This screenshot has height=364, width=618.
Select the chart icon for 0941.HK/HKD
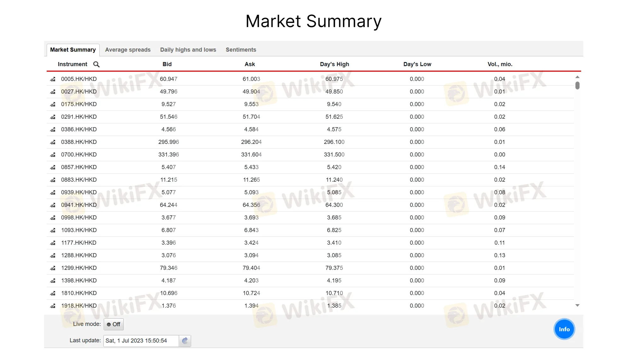(53, 205)
